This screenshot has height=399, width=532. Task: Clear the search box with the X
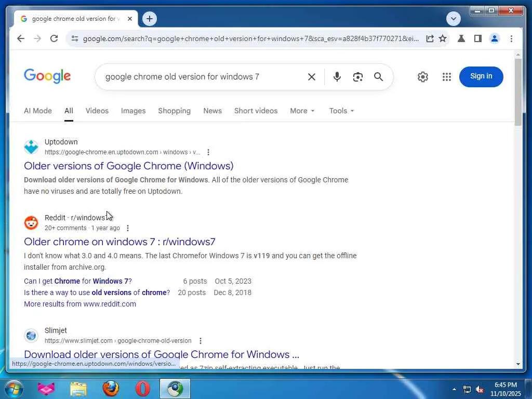coord(312,77)
